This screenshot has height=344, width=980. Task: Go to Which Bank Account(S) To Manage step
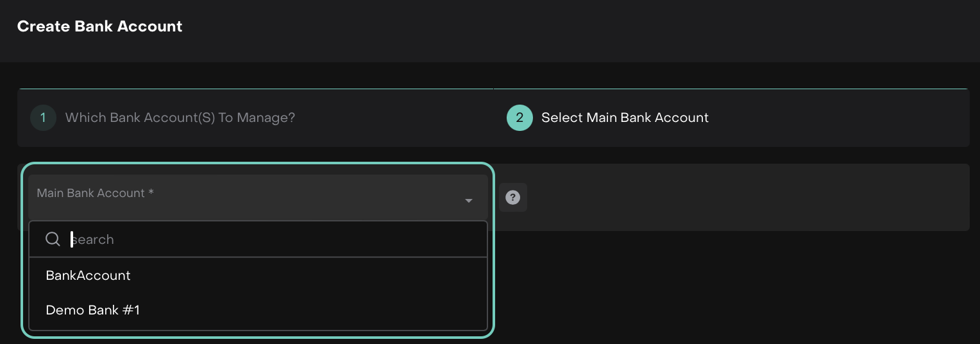point(180,118)
